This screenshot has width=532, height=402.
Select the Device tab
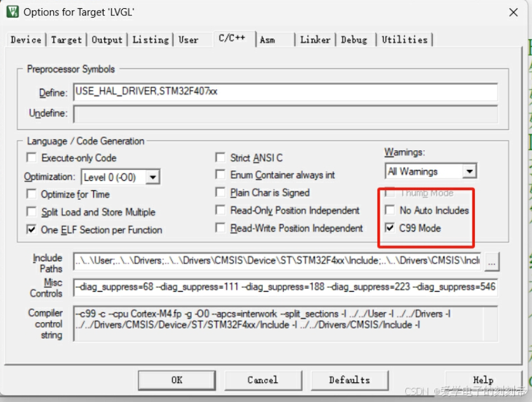tap(25, 39)
